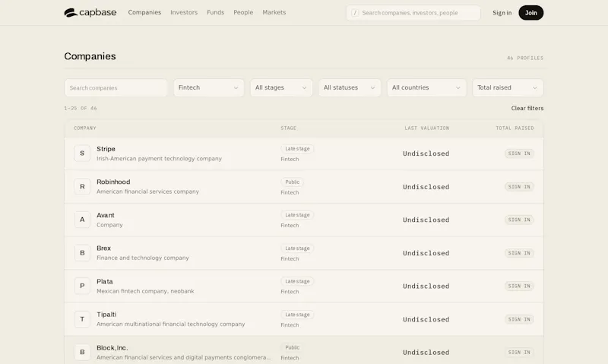Click Clear filters

pos(527,108)
